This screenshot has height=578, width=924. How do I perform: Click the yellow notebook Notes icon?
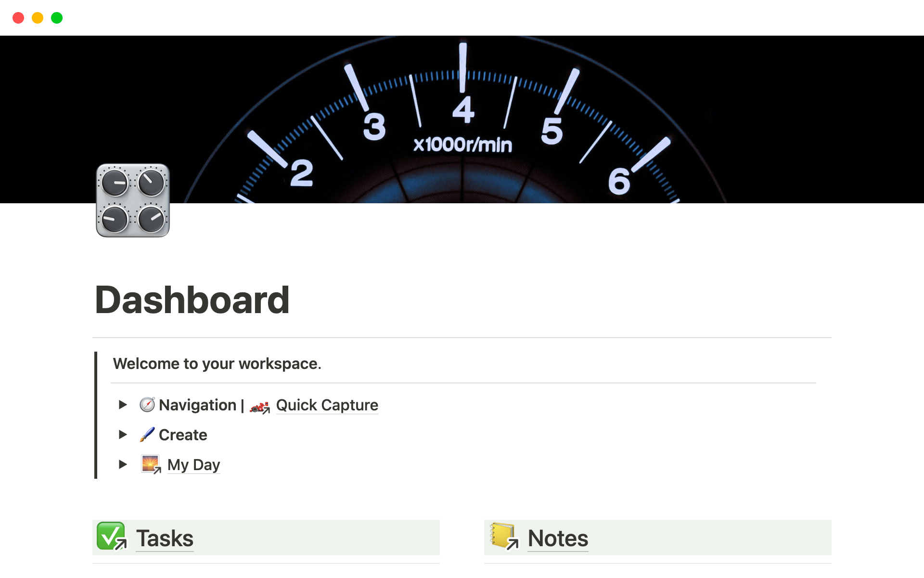coord(503,536)
